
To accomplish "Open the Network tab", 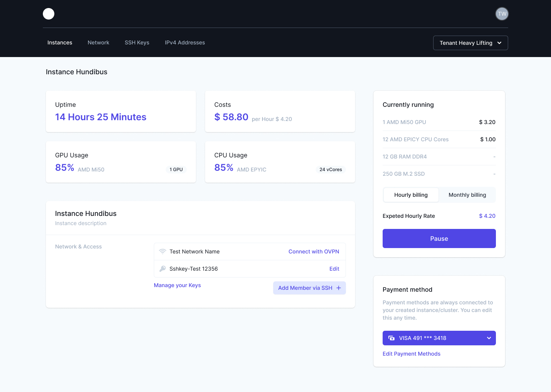I will pyautogui.click(x=98, y=42).
